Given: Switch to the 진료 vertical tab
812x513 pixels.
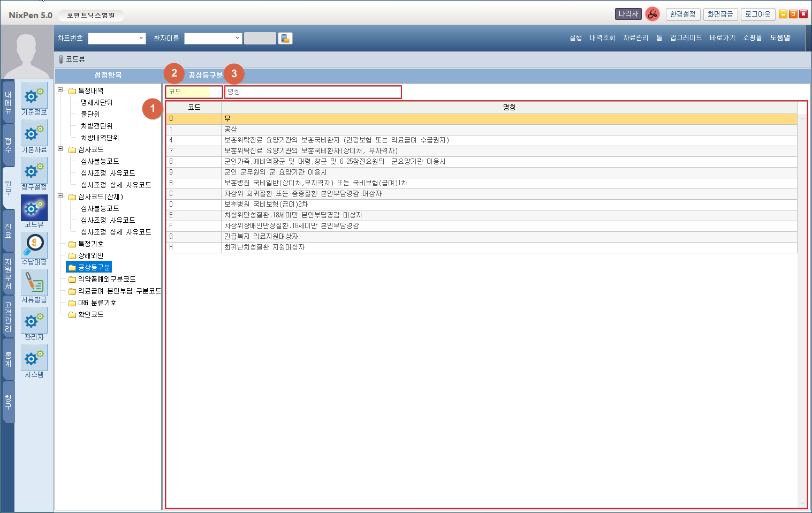Looking at the screenshot, I should 8,231.
